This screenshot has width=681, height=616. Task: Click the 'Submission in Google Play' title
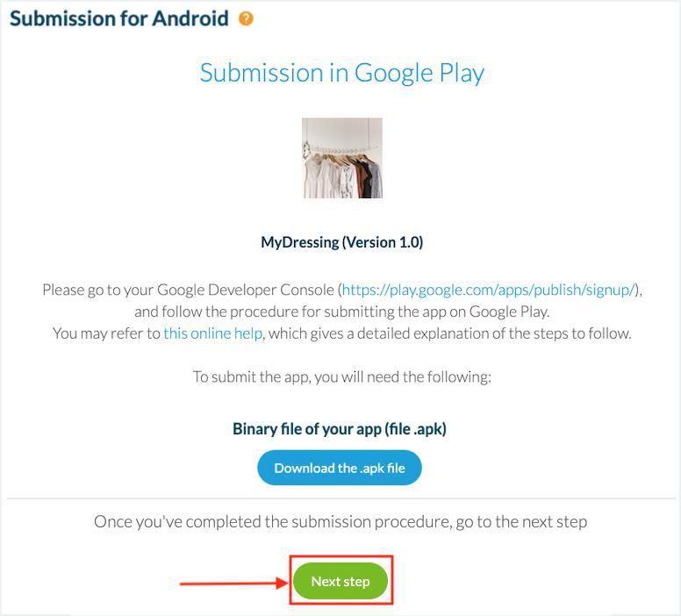coord(341,72)
